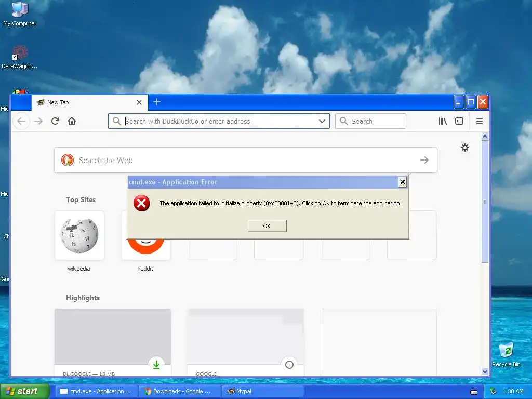This screenshot has width=532, height=399.
Task: Click the red error icon in the dialog
Action: (142, 203)
